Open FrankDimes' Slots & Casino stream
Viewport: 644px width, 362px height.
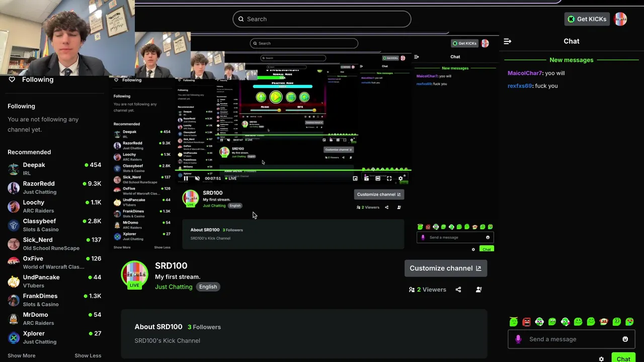click(54, 300)
